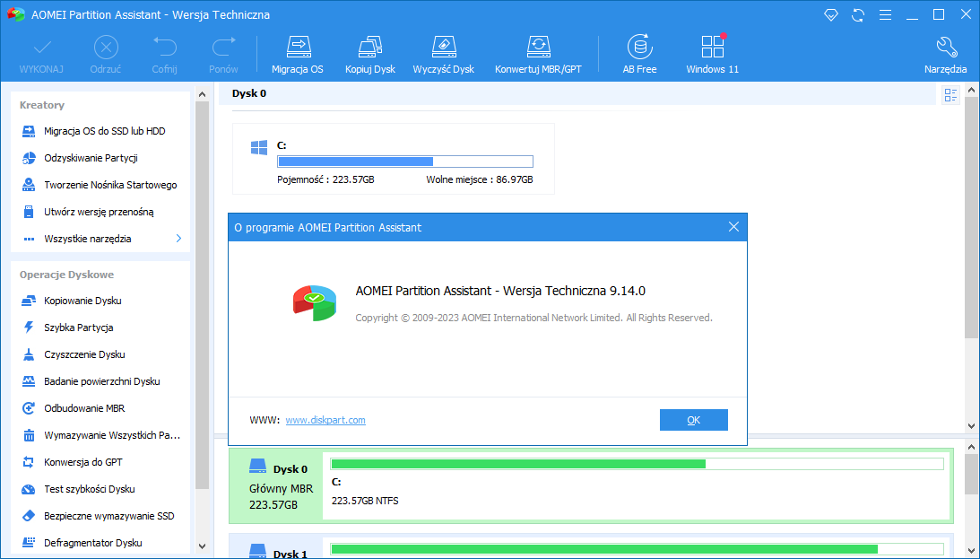Open Wszystkie narzędzia entry
The height and width of the screenshot is (559, 980).
88,239
